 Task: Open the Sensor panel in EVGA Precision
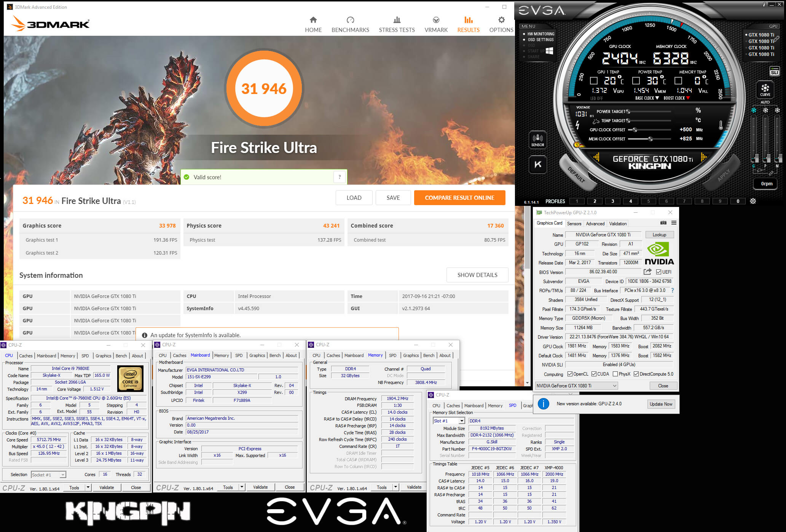point(537,140)
